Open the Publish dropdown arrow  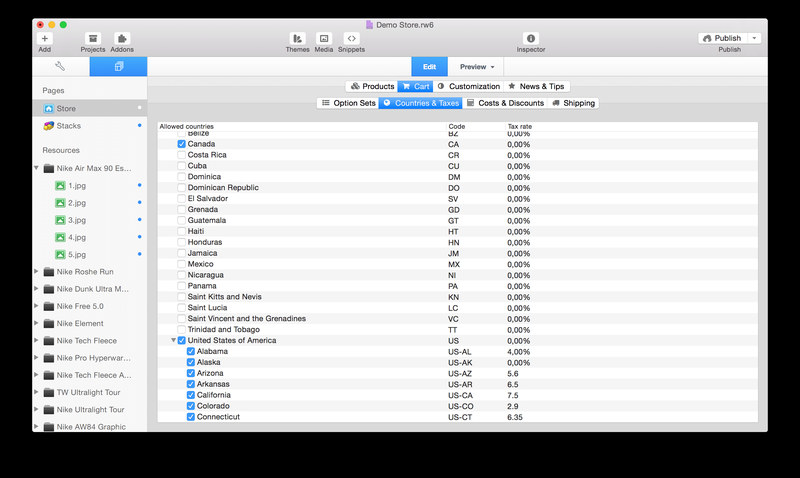pos(755,38)
